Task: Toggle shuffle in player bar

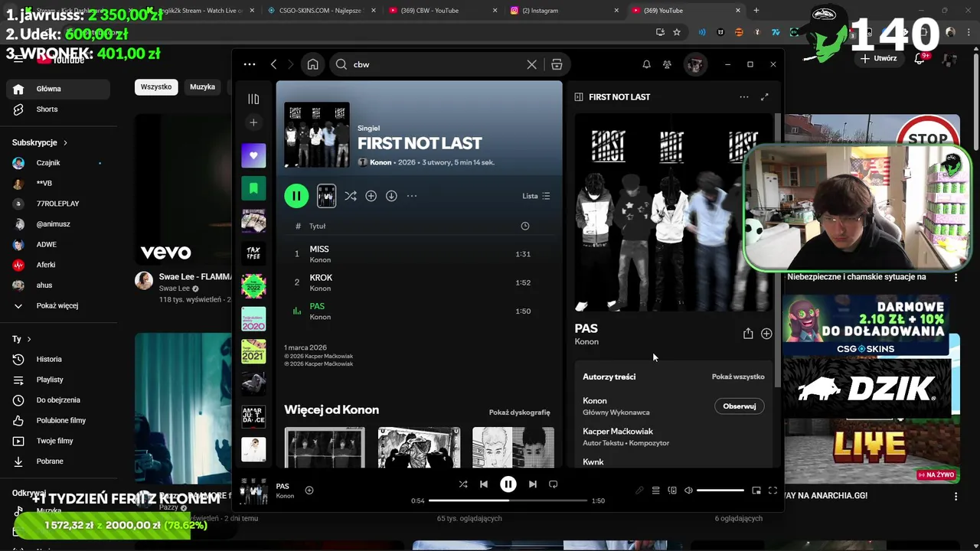Action: pos(462,484)
